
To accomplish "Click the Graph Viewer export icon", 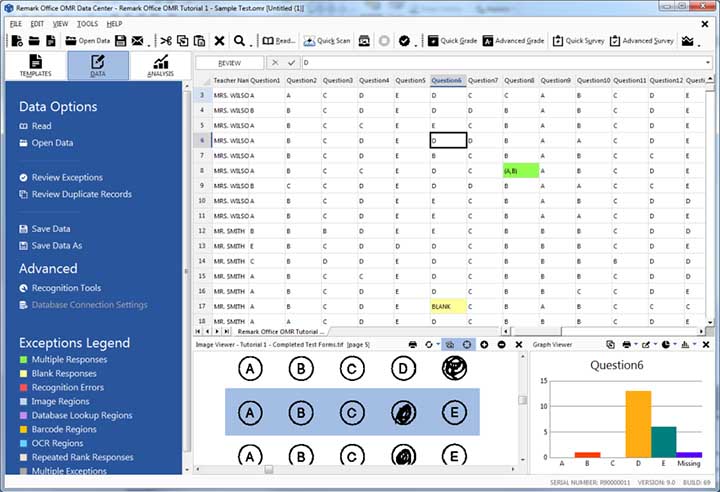I will pyautogui.click(x=646, y=345).
